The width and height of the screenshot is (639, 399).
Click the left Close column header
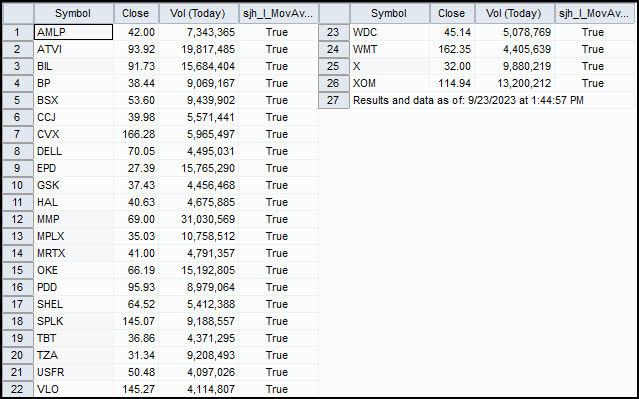click(x=136, y=13)
